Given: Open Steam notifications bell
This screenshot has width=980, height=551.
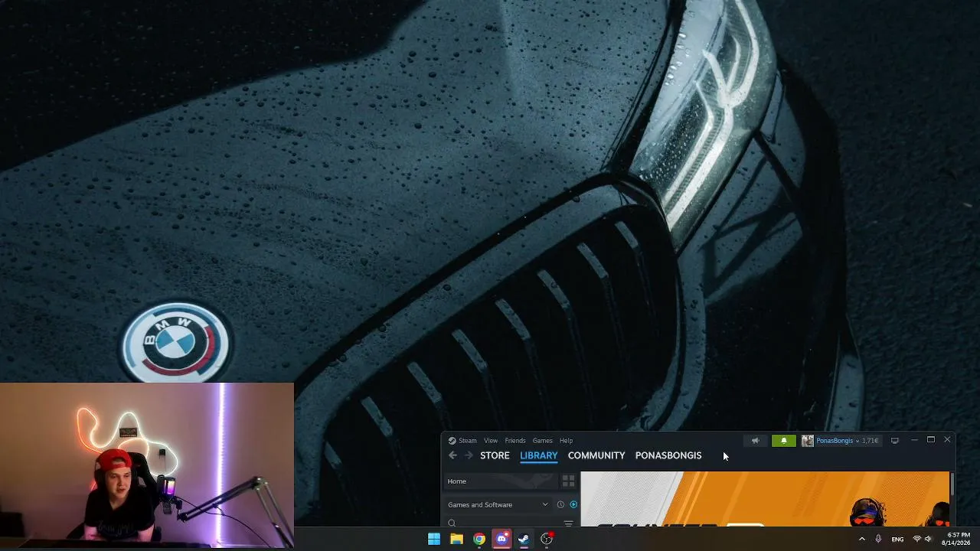Looking at the screenshot, I should point(783,441).
